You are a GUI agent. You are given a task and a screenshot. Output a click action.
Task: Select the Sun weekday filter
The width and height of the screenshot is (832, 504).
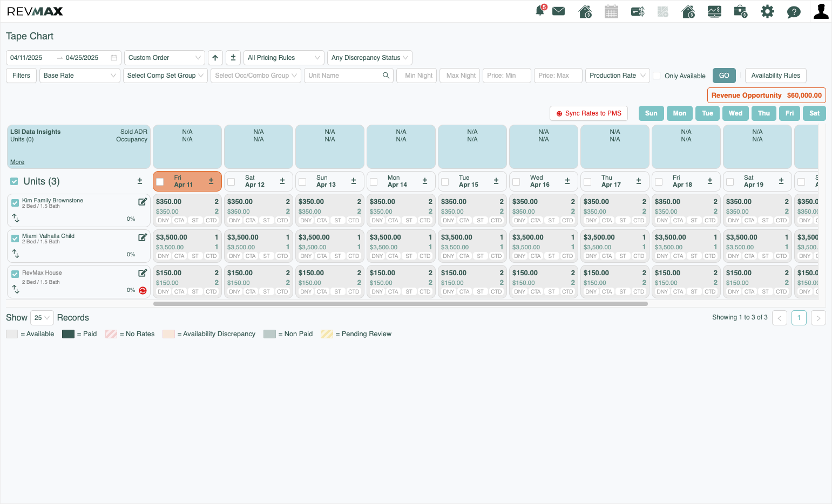651,113
